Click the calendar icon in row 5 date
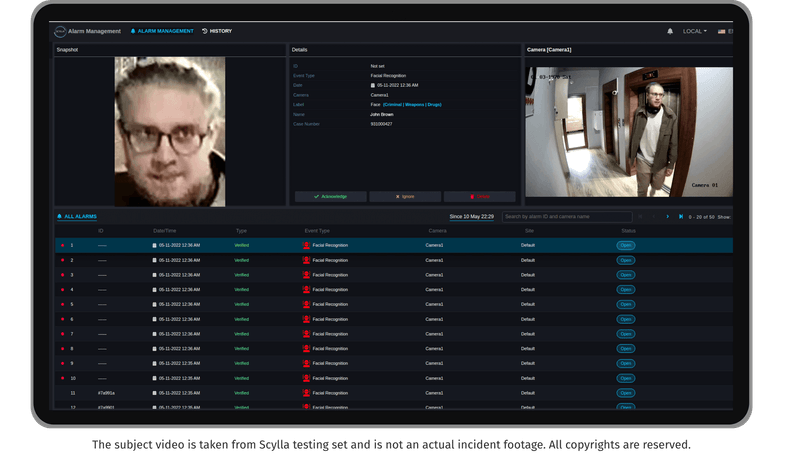This screenshot has height=462, width=812. (154, 305)
